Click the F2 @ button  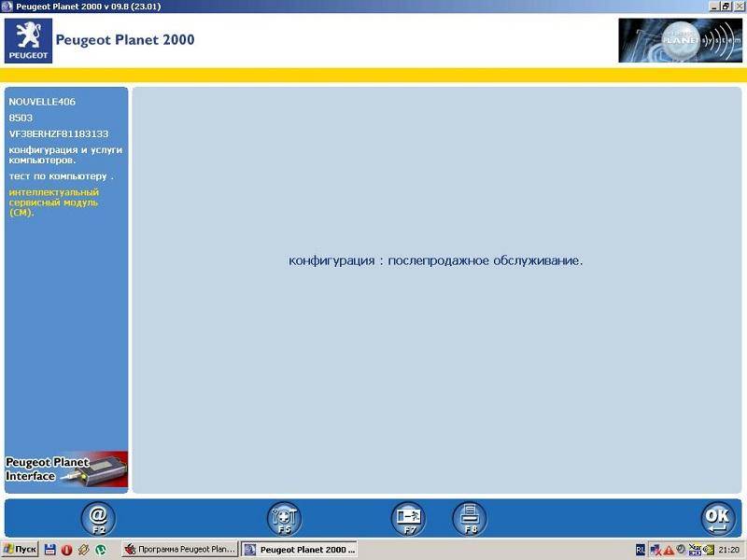click(x=97, y=517)
